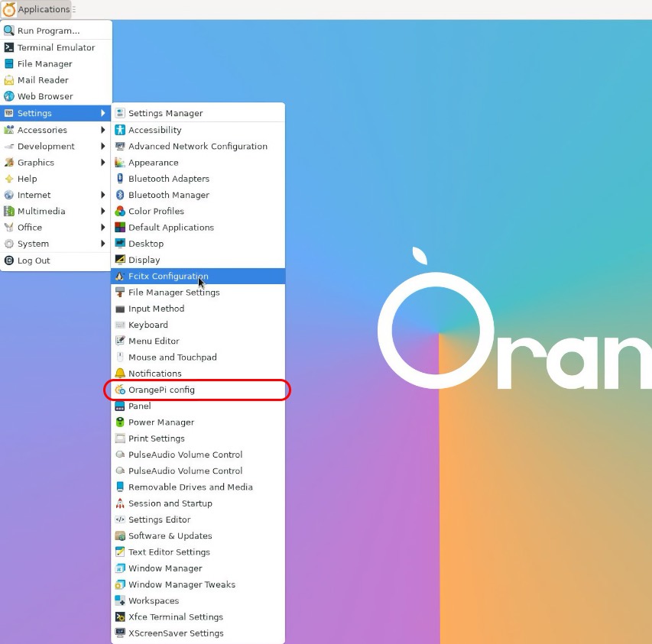Expand the System submenu arrow
The width and height of the screenshot is (652, 644).
[x=102, y=244]
